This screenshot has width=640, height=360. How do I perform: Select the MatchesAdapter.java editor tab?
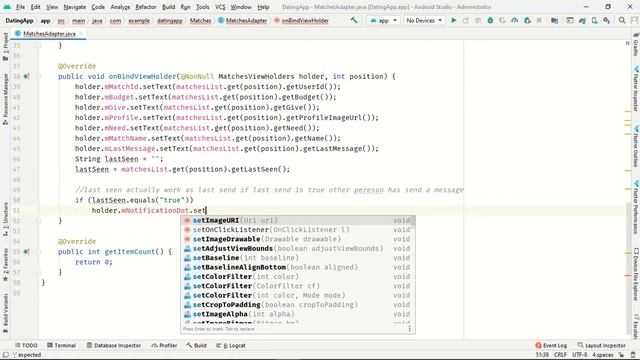[x=49, y=33]
